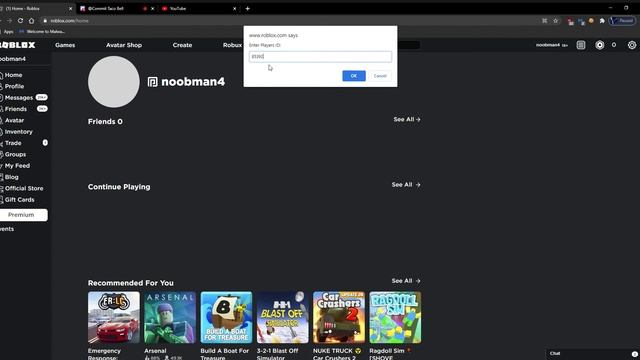The image size is (640, 360).
Task: Click the Trade notification badge
Action: pos(45,142)
